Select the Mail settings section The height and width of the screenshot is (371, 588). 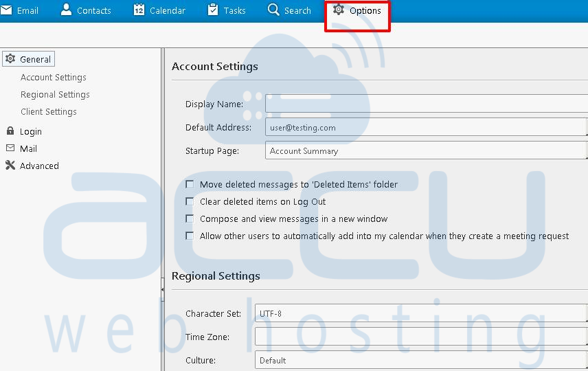coord(28,148)
